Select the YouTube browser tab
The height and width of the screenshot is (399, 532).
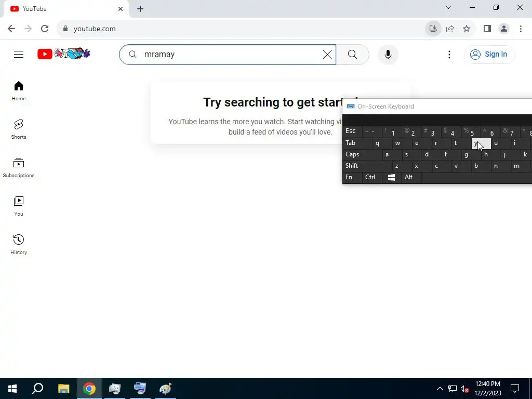66,9
